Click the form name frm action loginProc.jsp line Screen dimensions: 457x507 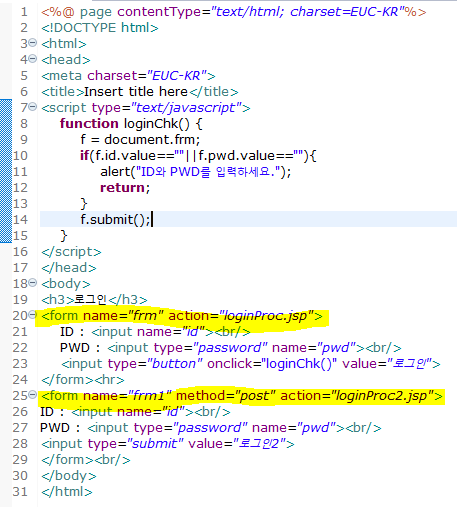182,316
